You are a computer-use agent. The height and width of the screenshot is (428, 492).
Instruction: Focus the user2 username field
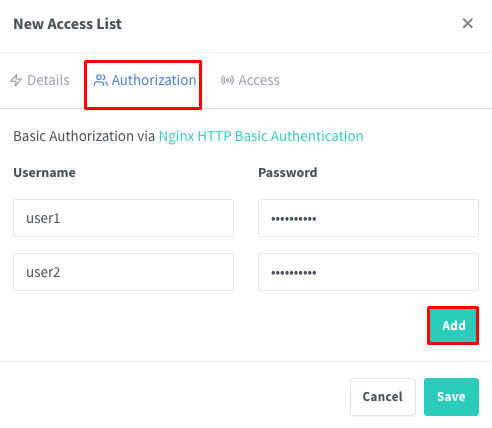[123, 272]
